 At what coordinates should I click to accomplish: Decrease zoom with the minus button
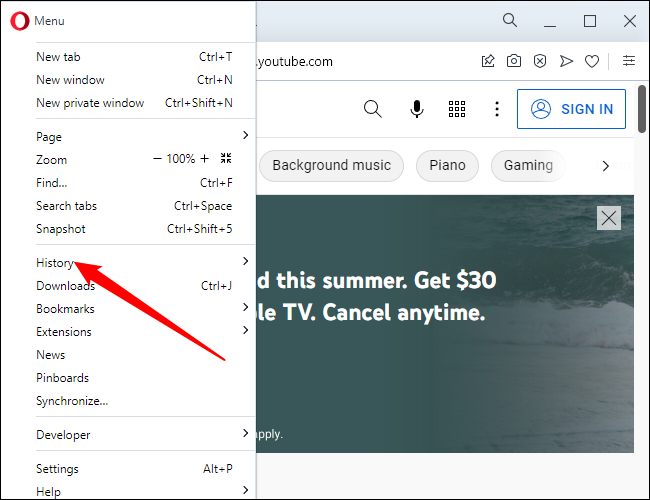point(157,159)
